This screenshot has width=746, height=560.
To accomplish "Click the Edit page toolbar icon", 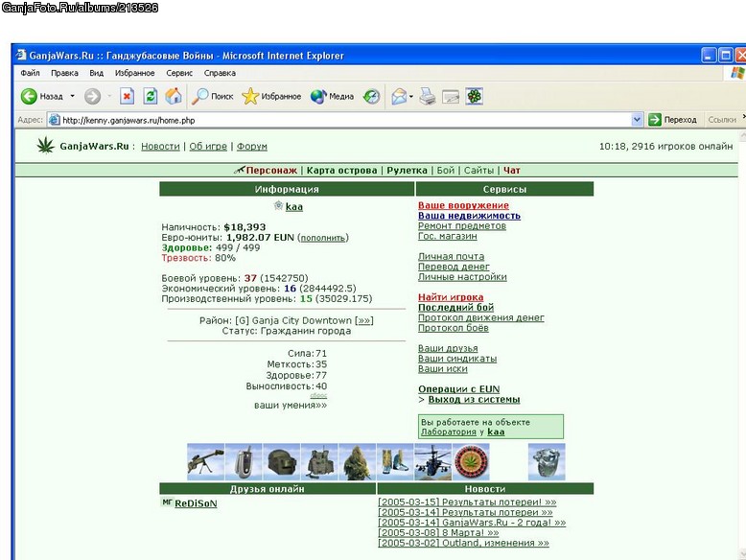I will click(451, 96).
